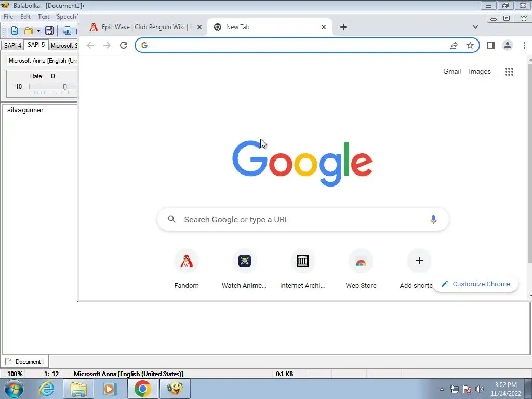Open Balabolka Speech menu
The width and height of the screenshot is (532, 399).
[x=66, y=16]
